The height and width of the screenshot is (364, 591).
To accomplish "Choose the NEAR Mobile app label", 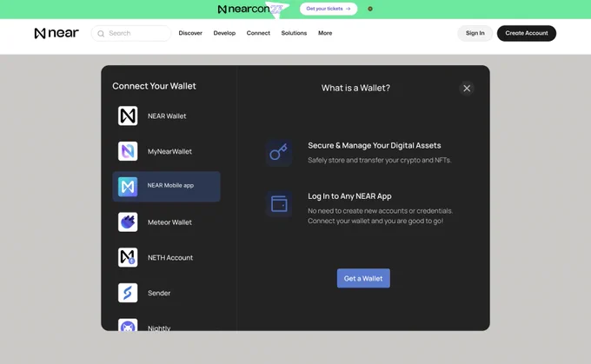I will coord(170,185).
